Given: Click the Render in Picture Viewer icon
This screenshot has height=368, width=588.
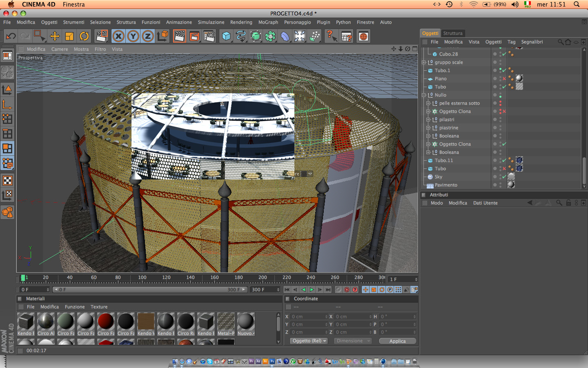Looking at the screenshot, I should click(x=194, y=36).
